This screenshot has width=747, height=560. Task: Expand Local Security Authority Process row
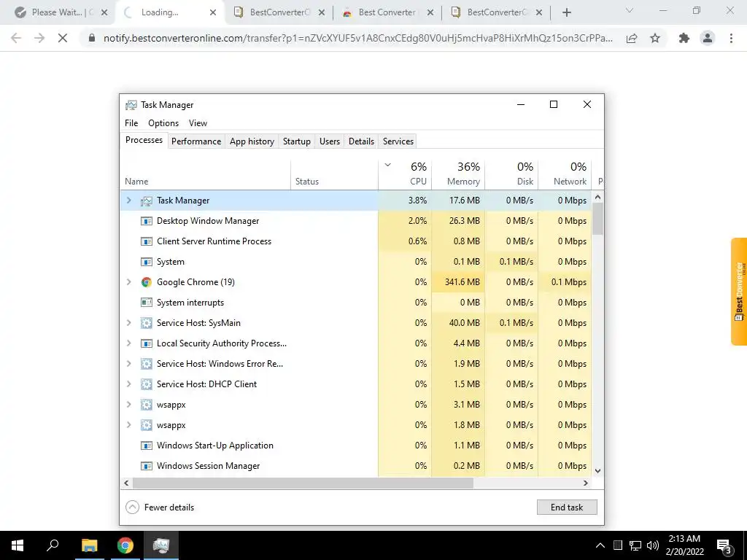pos(128,343)
